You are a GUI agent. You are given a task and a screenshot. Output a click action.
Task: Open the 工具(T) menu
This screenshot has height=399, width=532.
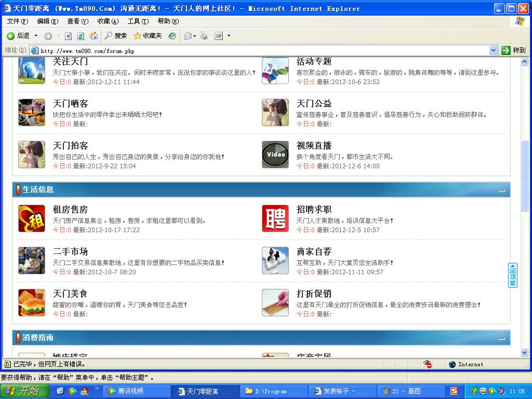click(138, 21)
